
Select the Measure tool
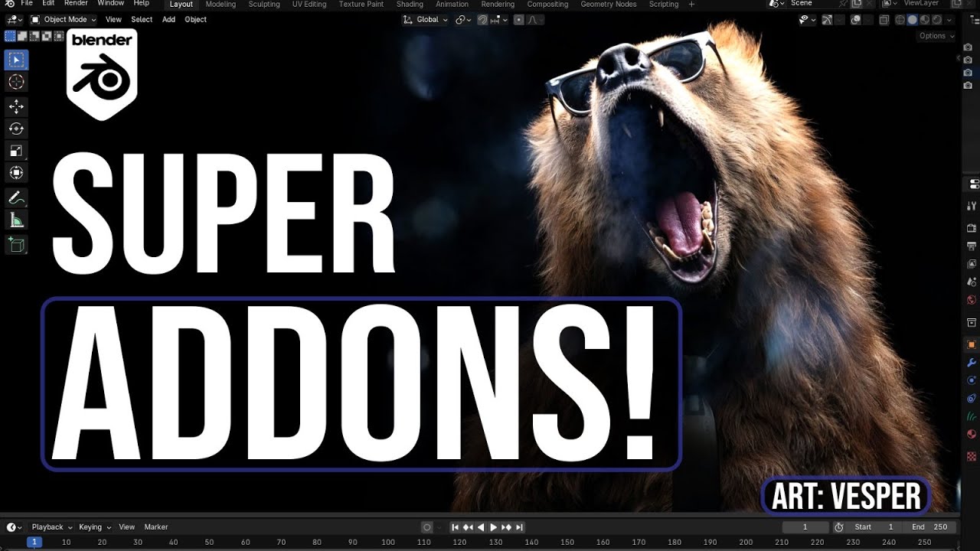pyautogui.click(x=16, y=220)
